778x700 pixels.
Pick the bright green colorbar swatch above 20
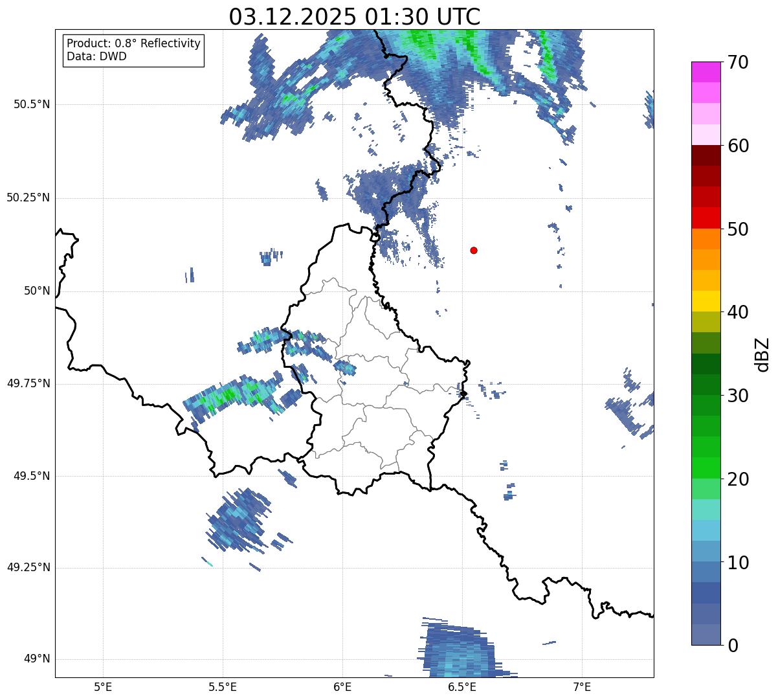tap(706, 468)
